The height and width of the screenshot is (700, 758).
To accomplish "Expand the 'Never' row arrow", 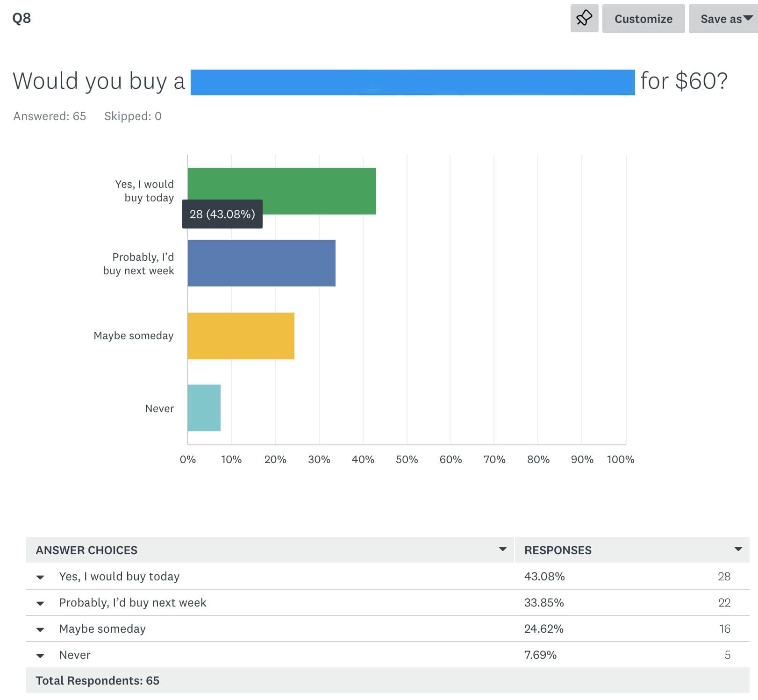I will [41, 656].
